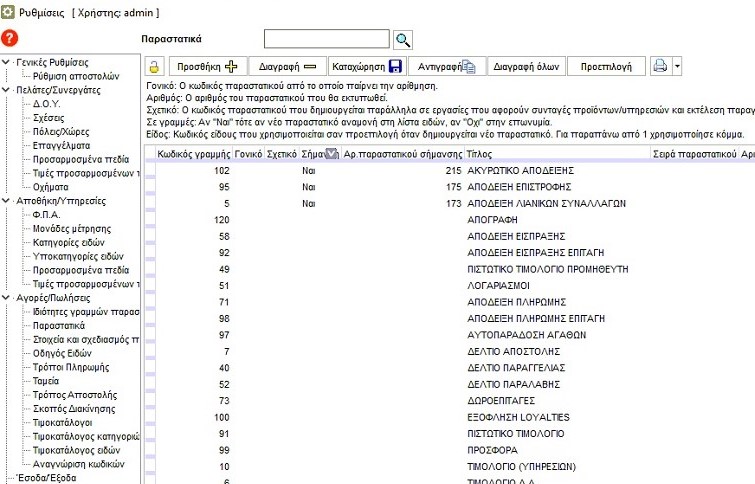Sort by Σχετικό column header
This screenshot has height=484, width=755.
coord(282,154)
